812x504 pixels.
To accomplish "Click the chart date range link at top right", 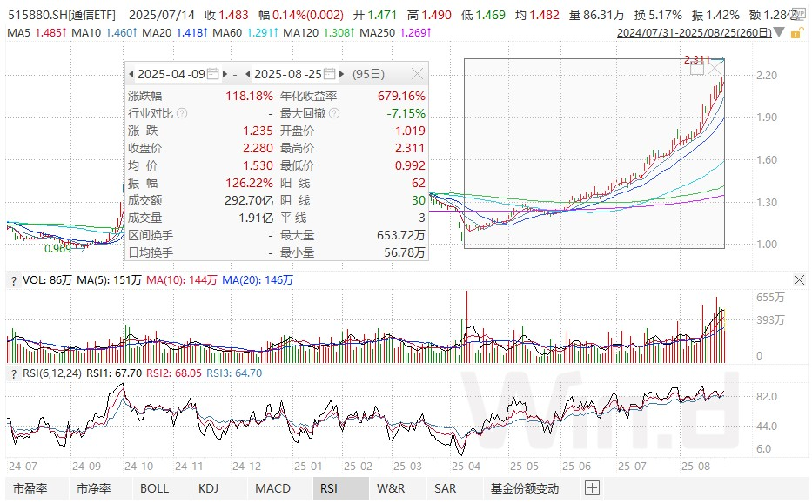I will 693,32.
